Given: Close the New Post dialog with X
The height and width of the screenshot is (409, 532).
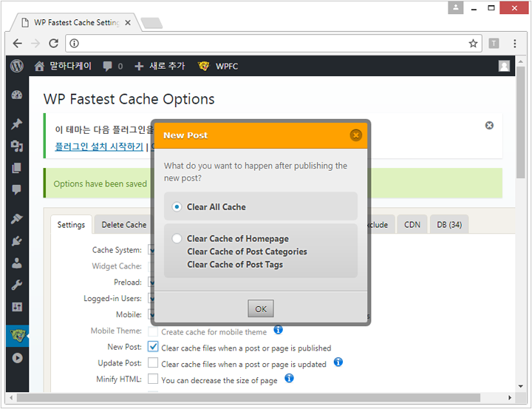Looking at the screenshot, I should 355,135.
